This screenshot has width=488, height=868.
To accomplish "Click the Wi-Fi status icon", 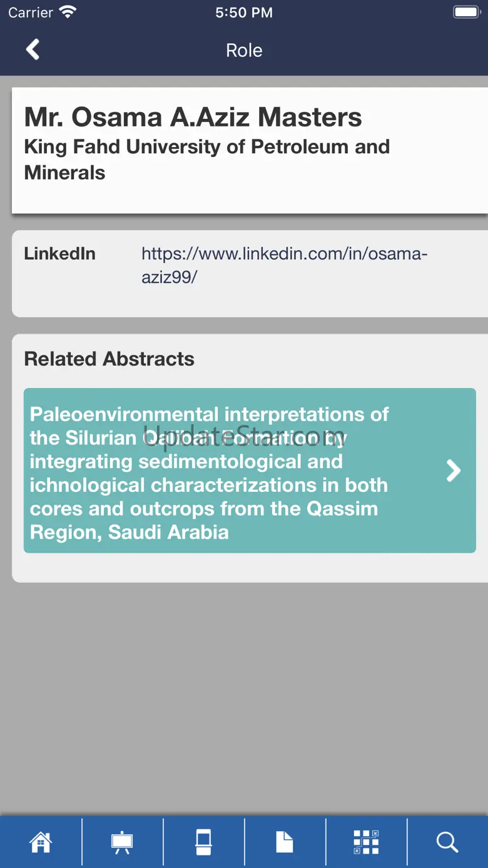I will tap(67, 13).
